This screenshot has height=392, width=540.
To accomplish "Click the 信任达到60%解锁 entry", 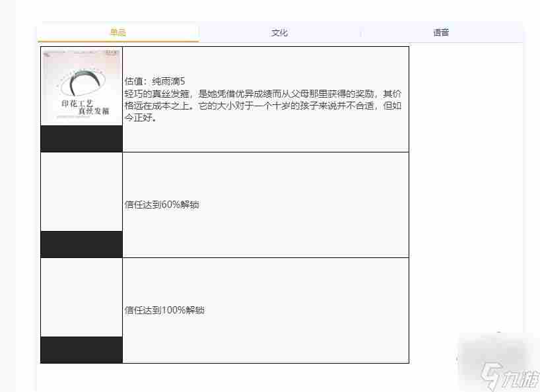I will 163,205.
